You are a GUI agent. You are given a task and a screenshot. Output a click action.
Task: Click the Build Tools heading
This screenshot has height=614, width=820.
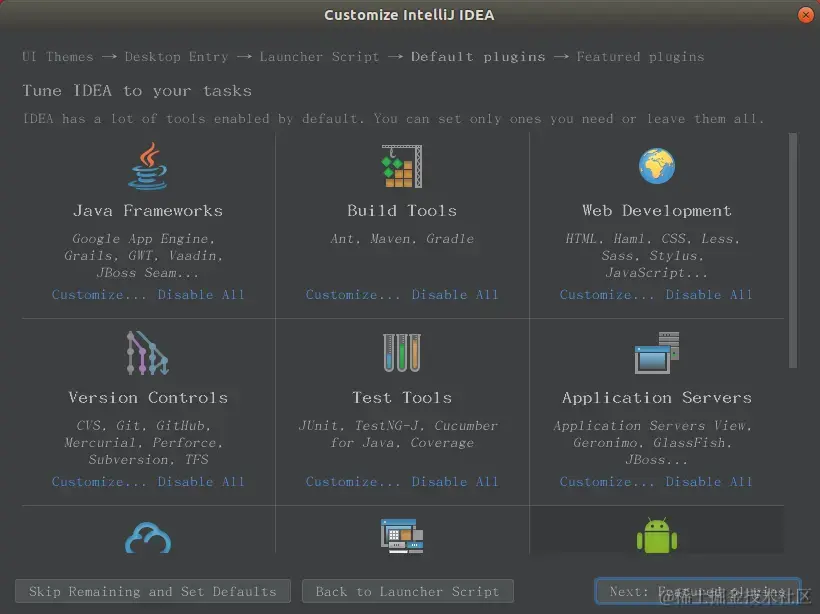[x=402, y=211]
